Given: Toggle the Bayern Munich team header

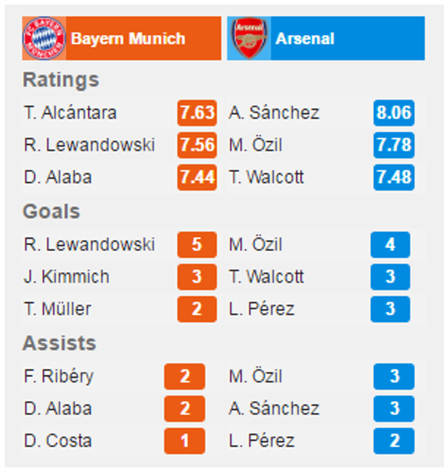Looking at the screenshot, I should [x=121, y=38].
